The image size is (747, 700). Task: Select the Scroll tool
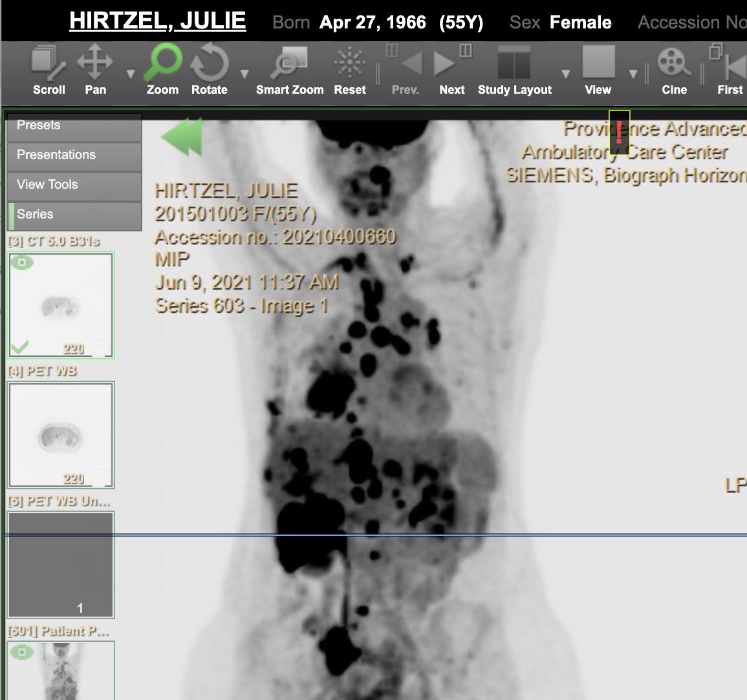[49, 71]
